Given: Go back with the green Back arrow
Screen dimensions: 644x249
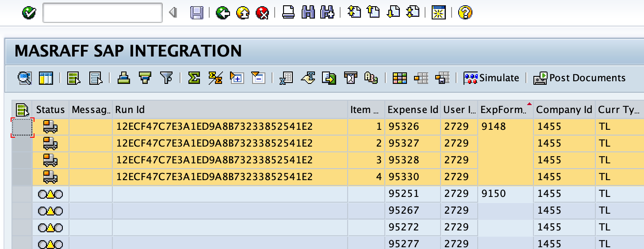Looking at the screenshot, I should 223,13.
